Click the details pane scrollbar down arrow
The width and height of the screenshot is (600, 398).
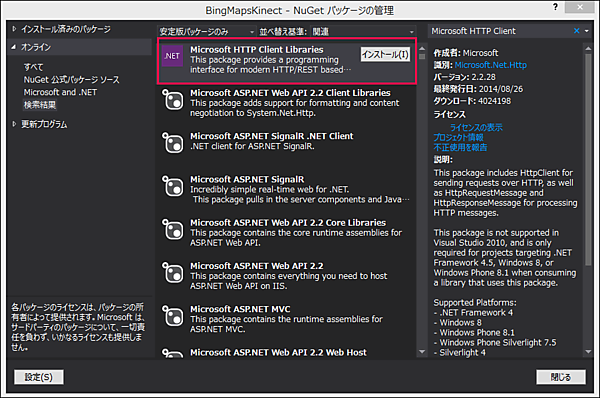[588, 352]
